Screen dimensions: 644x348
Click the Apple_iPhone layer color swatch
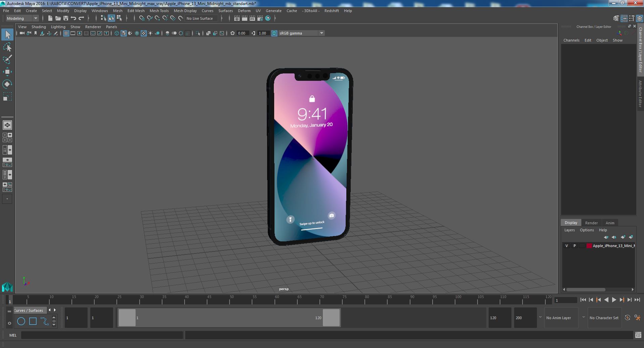click(x=589, y=246)
